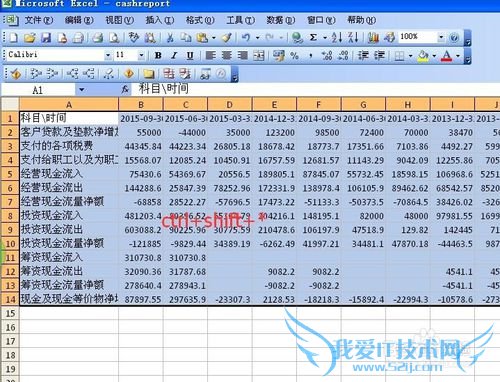Save the workbook with the floppy icon
500x382 pixels.
[46, 37]
